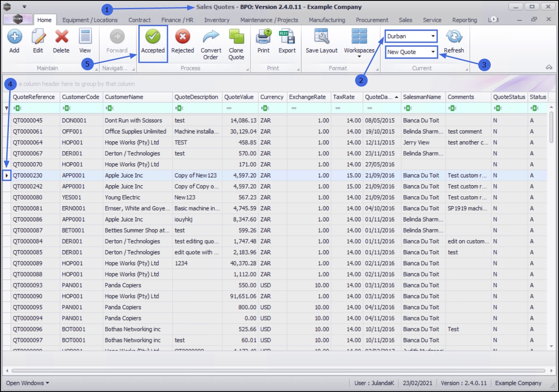Click the Add quote icon
559x392 pixels.
click(15, 37)
